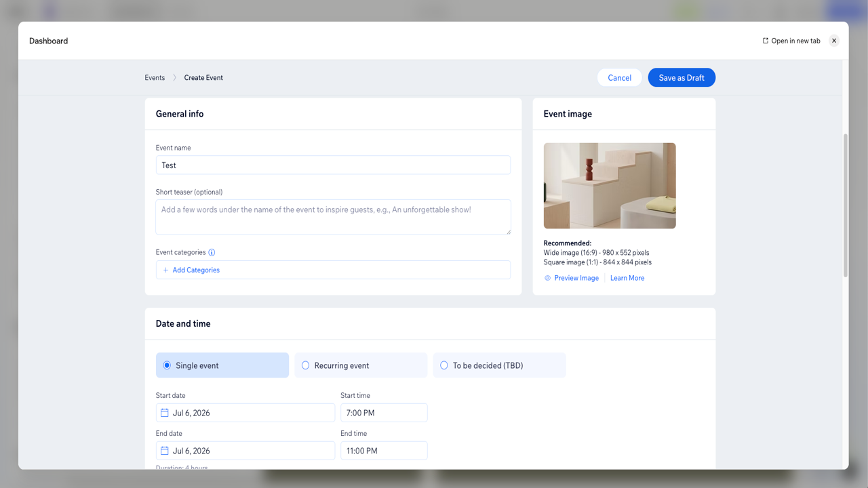
Task: Click the 'Recommended:' label
Action: tap(568, 243)
